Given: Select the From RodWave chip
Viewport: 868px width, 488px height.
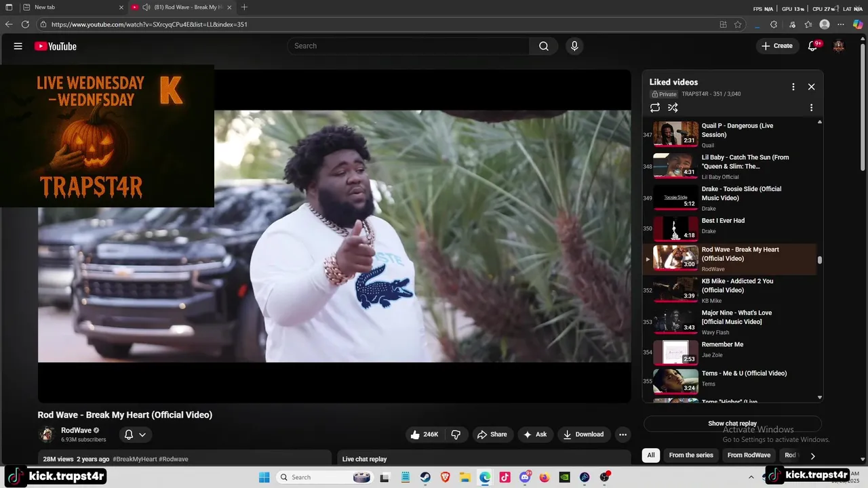Looking at the screenshot, I should (749, 455).
